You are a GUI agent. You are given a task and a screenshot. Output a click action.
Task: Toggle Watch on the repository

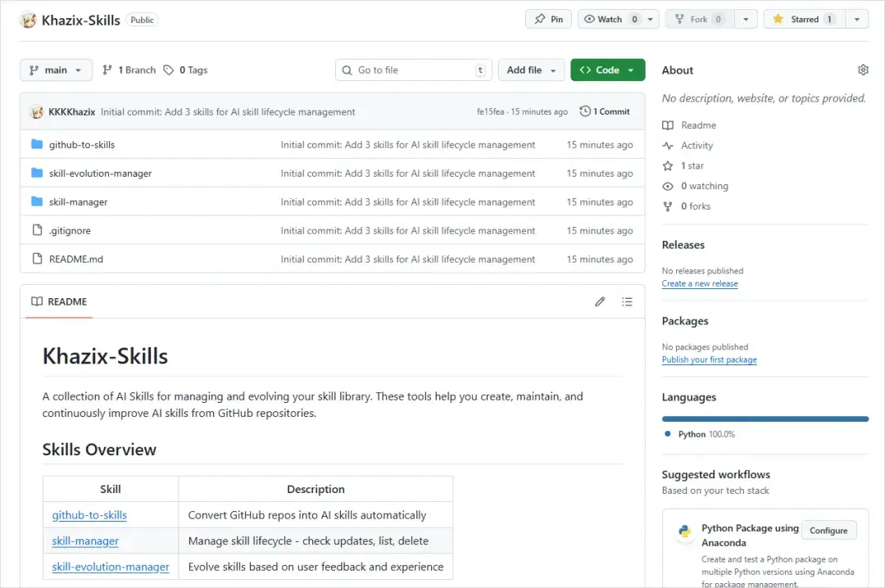[x=610, y=20]
